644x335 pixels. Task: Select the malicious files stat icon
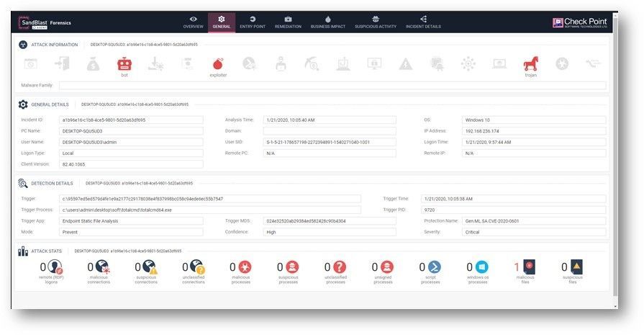tap(529, 267)
